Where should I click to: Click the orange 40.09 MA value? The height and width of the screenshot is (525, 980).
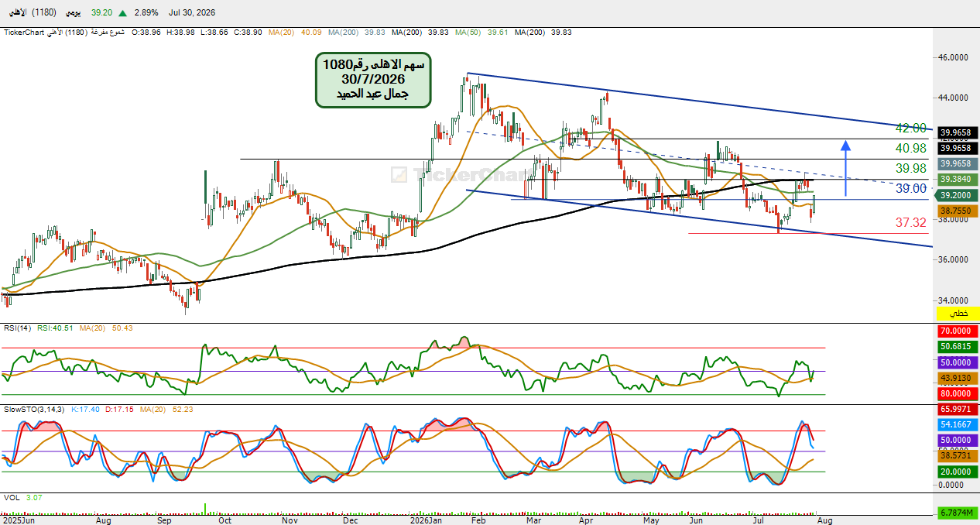coord(311,33)
